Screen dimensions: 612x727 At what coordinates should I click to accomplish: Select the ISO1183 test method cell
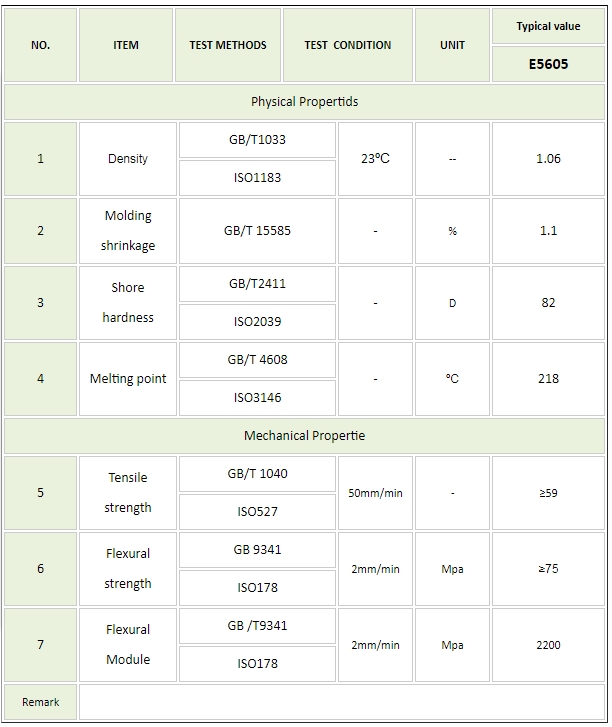pos(257,178)
